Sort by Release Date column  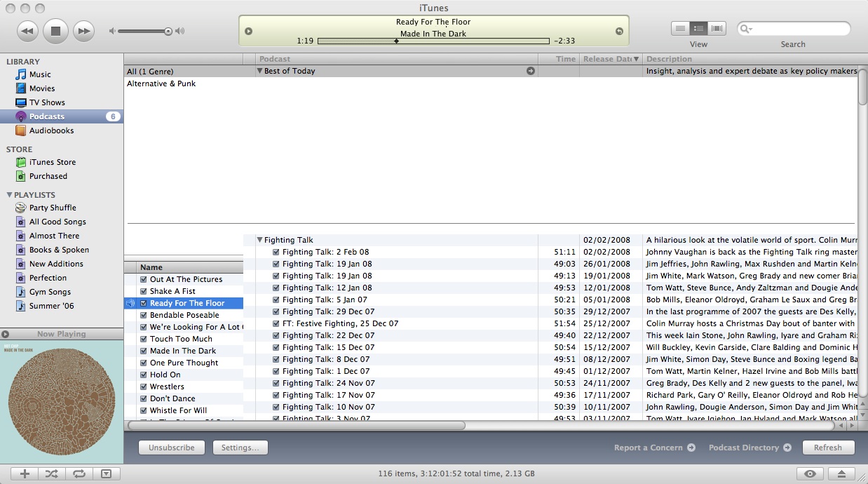click(x=611, y=59)
